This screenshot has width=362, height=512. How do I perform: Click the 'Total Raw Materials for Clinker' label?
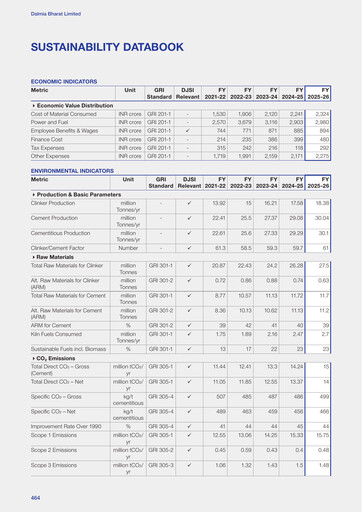[67, 265]
